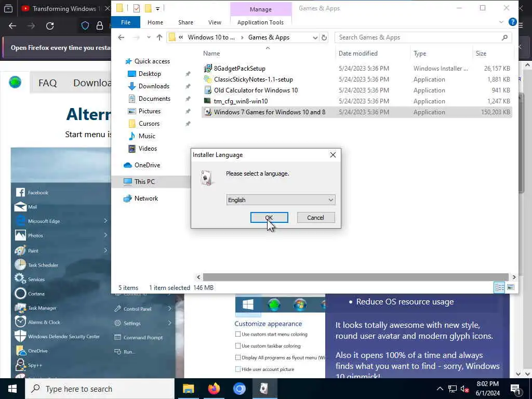
Task: Open Firefox from taskbar
Action: click(214, 389)
